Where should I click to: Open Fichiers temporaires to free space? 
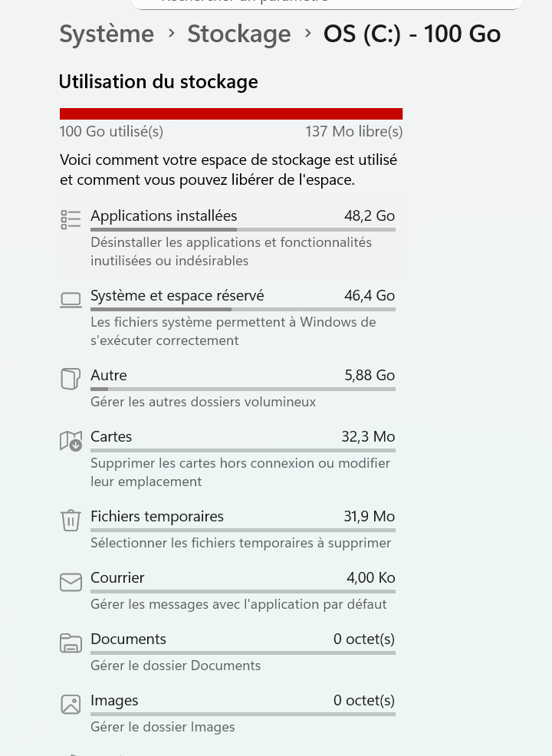(157, 517)
